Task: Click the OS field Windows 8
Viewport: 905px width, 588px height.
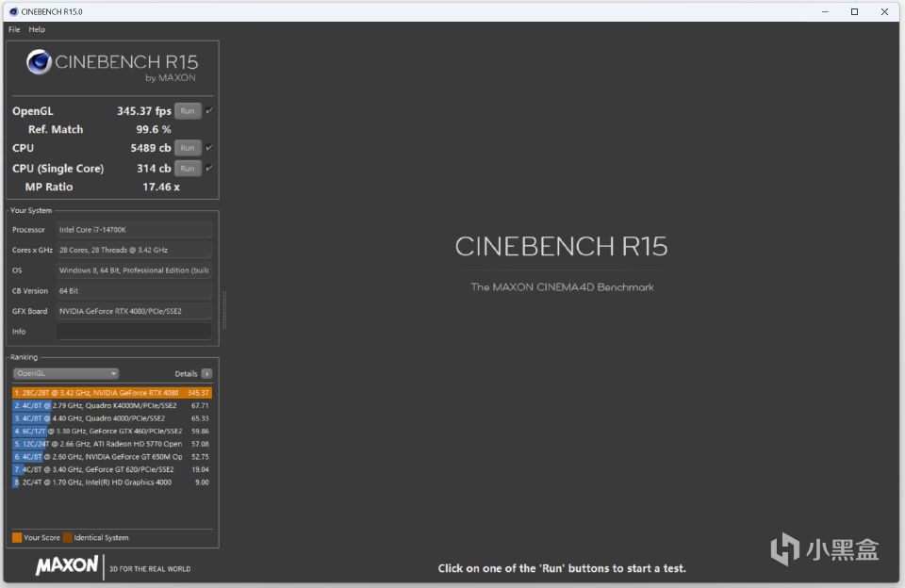Action: pos(134,270)
